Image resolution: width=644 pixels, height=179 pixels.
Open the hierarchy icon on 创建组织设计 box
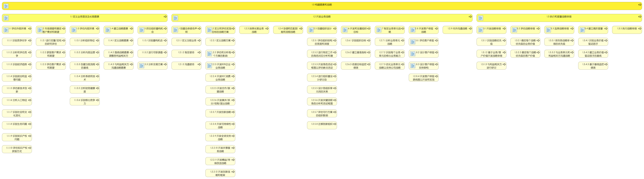tap(311, 30)
